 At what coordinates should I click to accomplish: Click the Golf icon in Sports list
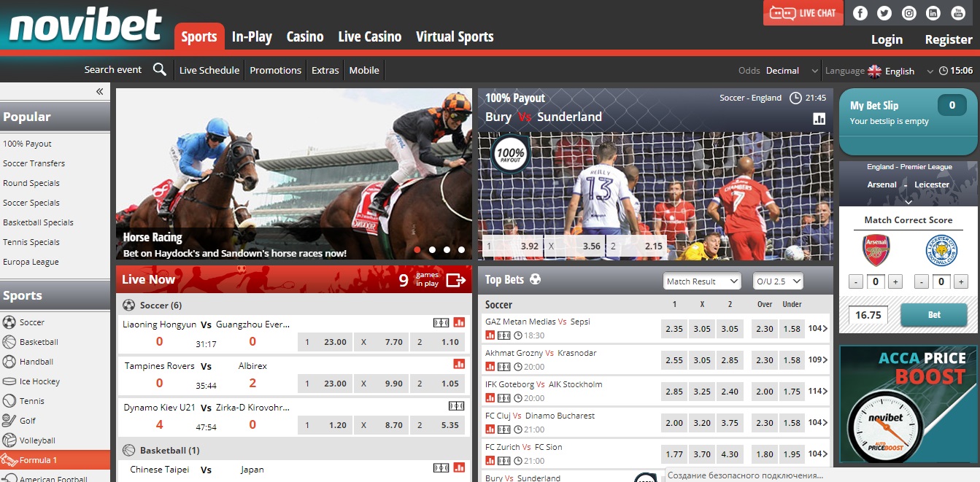point(9,421)
